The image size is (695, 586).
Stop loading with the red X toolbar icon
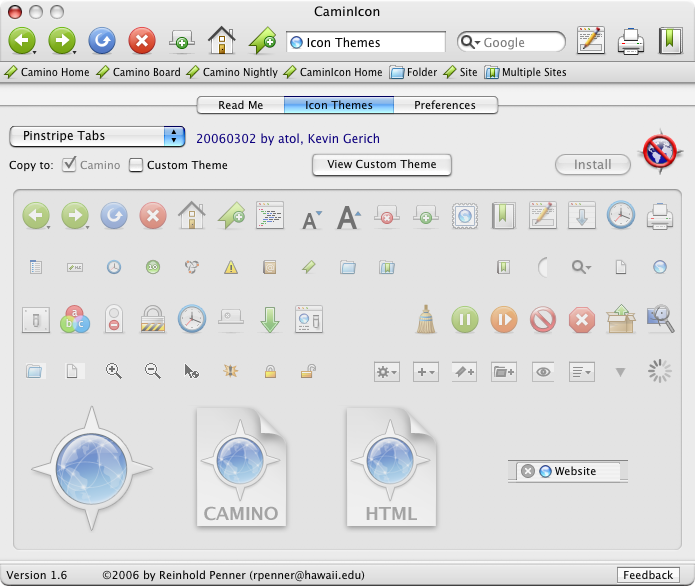tap(141, 41)
